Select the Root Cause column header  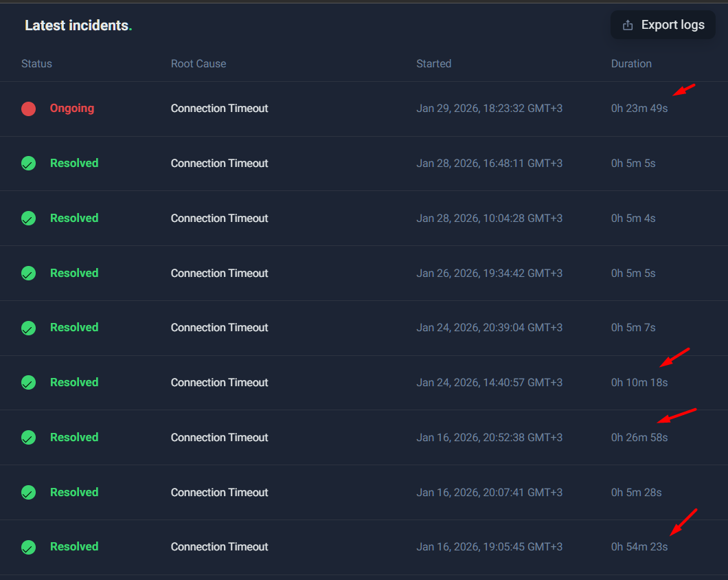pos(198,64)
